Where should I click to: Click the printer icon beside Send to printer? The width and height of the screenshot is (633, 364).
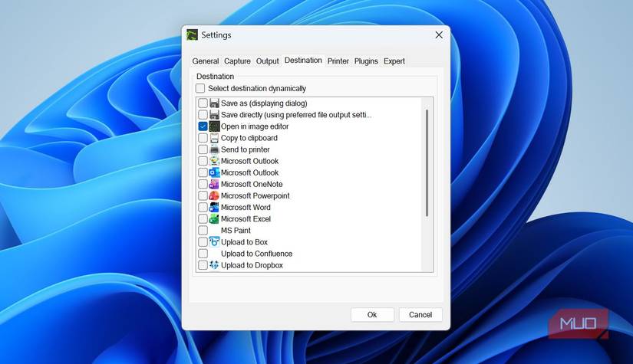pos(214,149)
